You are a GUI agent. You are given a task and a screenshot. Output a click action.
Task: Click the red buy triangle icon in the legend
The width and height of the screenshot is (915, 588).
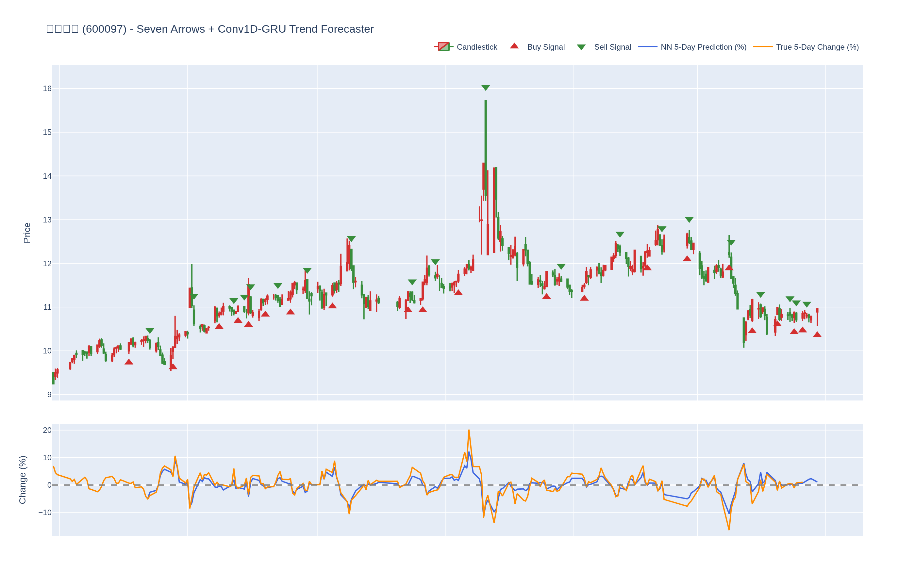coord(514,46)
